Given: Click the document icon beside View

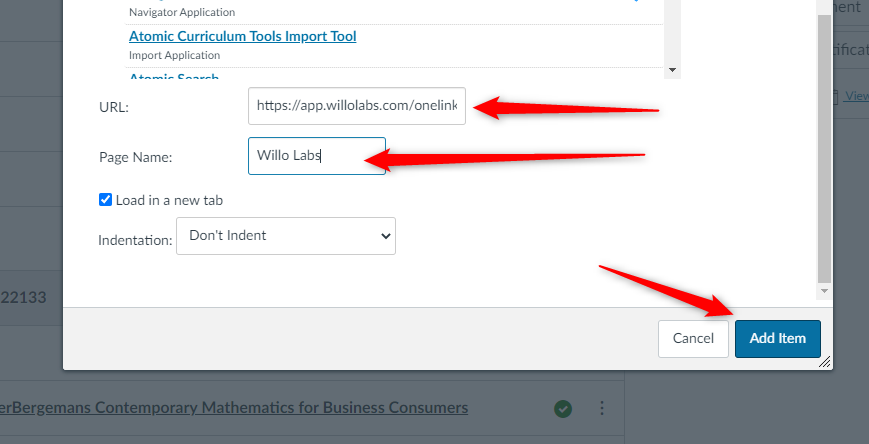Looking at the screenshot, I should click(x=835, y=96).
